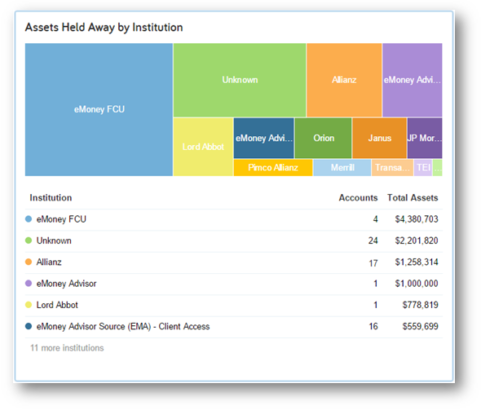Click 'eMoney Advisor Source (EMA) - Client Access' label
Viewport: 481px width, 410px height.
[x=123, y=326]
